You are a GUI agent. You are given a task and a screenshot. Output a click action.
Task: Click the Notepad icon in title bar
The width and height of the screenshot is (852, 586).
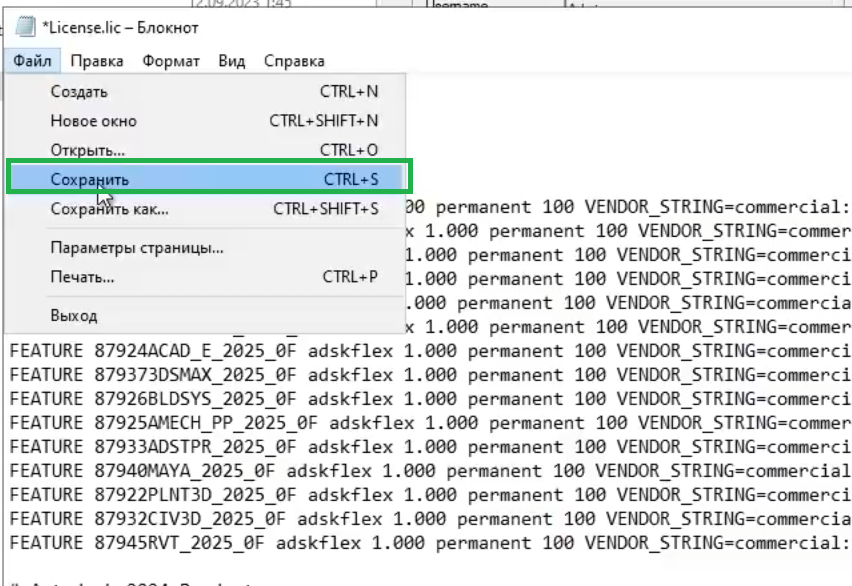26,27
